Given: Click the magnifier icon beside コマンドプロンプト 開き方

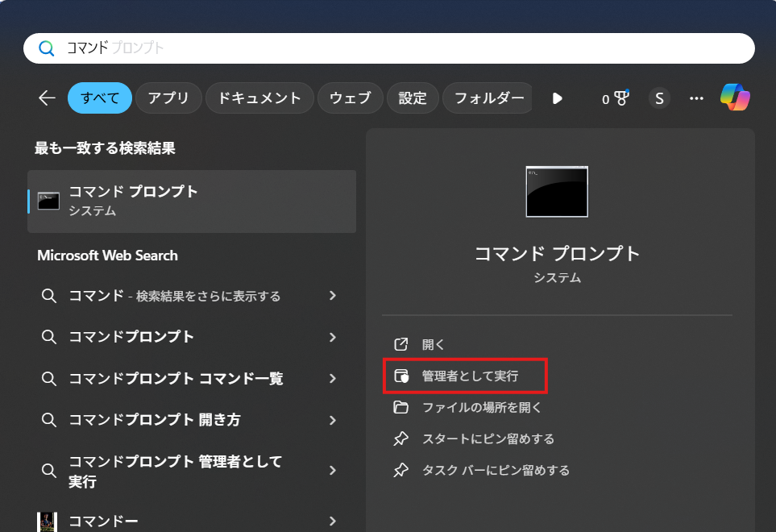Looking at the screenshot, I should 48,420.
